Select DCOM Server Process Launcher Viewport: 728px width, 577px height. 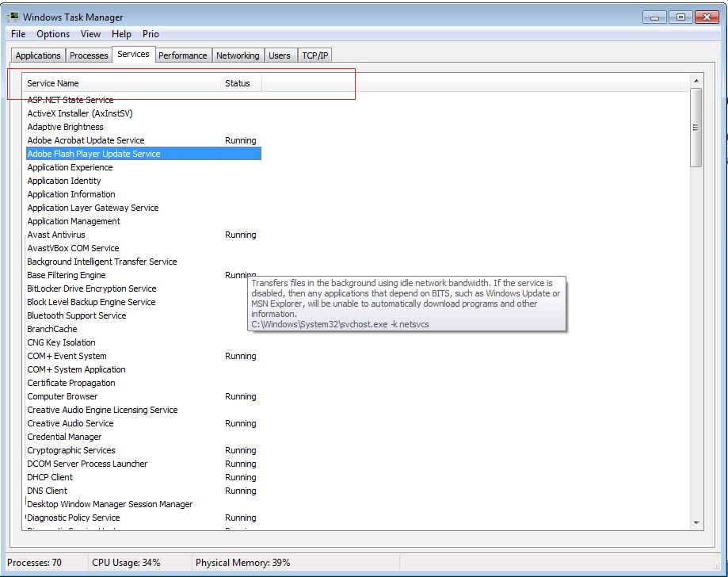(x=143, y=464)
